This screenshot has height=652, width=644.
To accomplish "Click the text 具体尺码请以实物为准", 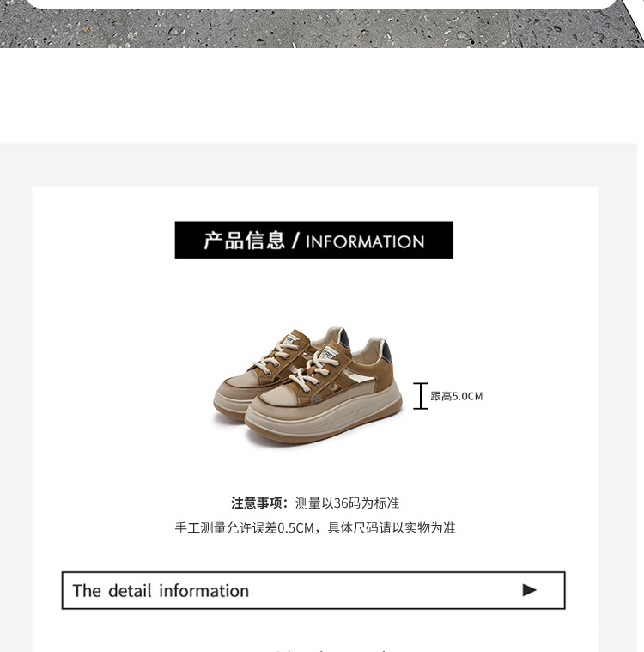I will pyautogui.click(x=392, y=528).
